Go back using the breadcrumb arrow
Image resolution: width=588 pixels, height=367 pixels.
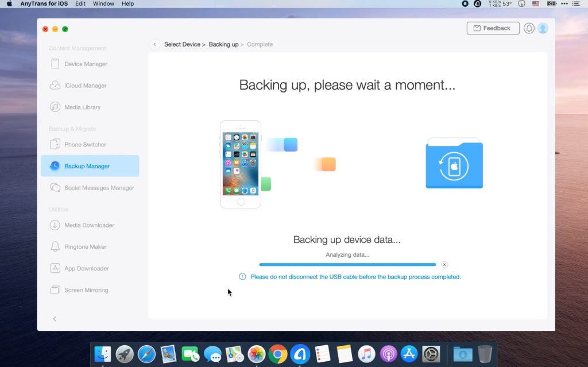154,44
